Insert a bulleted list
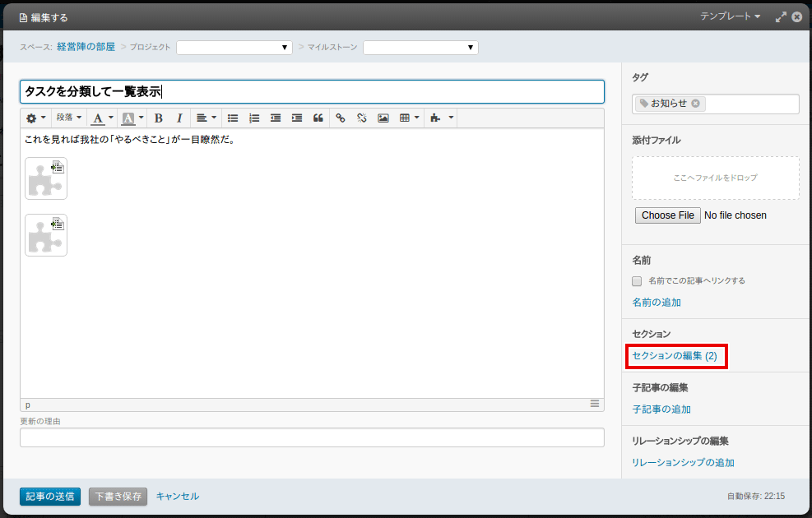The image size is (812, 518). tap(233, 118)
